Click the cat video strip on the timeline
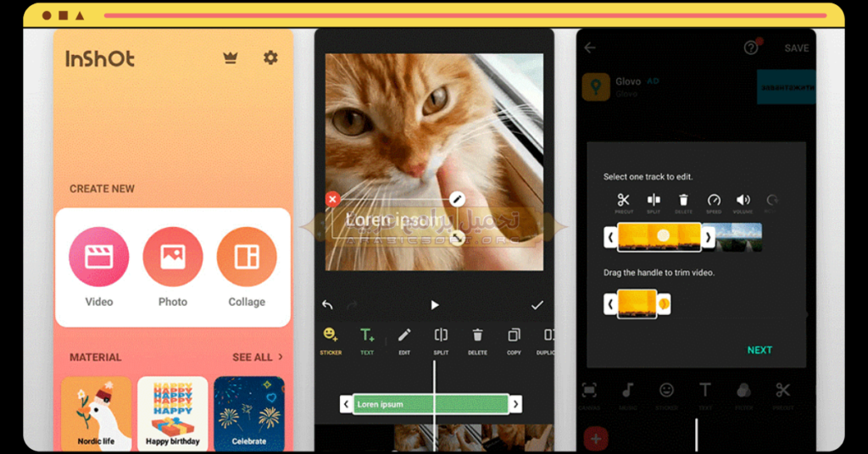Viewport: 868px width, 454px height. coord(473,438)
